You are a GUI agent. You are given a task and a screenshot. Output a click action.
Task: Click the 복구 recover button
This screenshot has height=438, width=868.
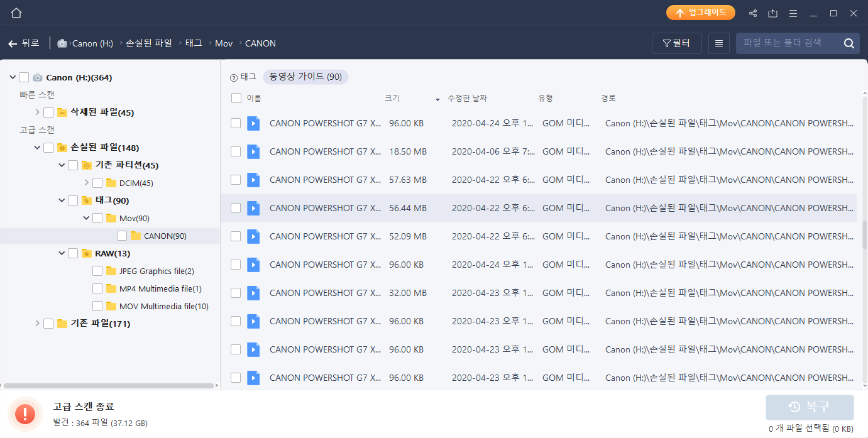coord(810,407)
